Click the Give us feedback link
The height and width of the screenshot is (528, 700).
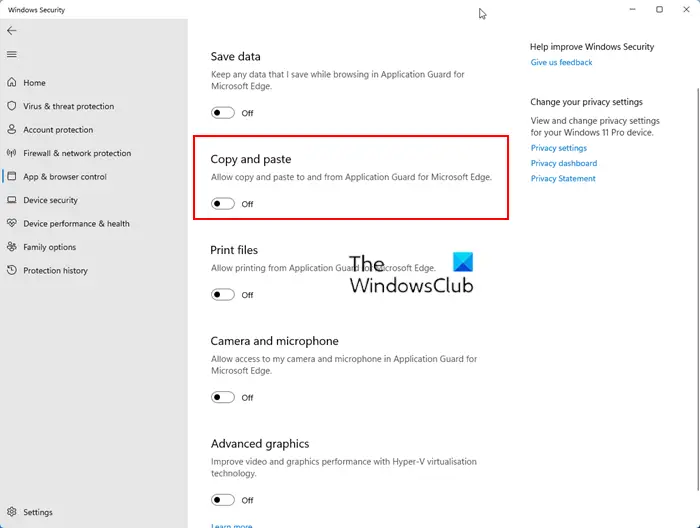click(x=561, y=62)
